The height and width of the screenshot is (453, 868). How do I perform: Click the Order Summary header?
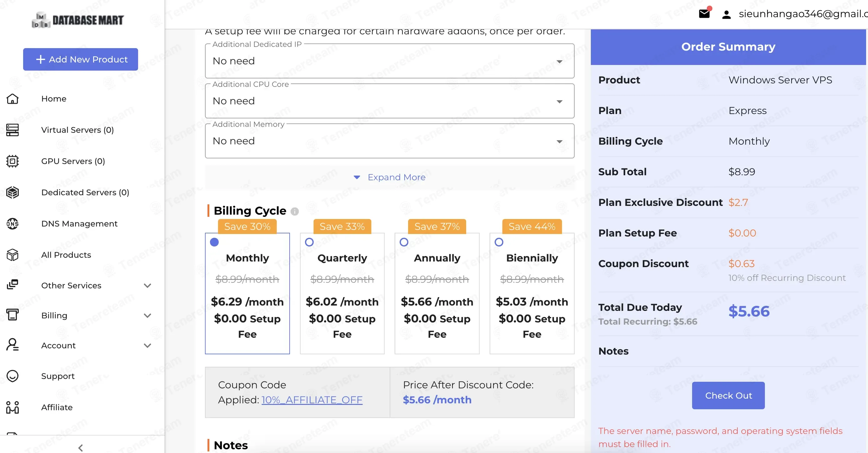728,47
